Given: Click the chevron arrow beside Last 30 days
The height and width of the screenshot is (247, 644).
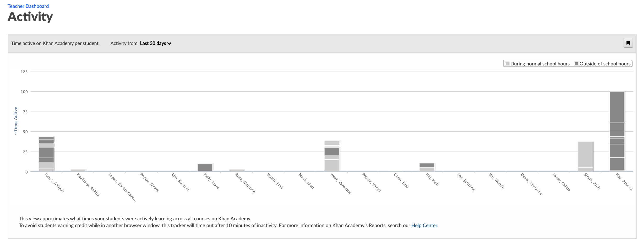Looking at the screenshot, I should click(x=170, y=44).
